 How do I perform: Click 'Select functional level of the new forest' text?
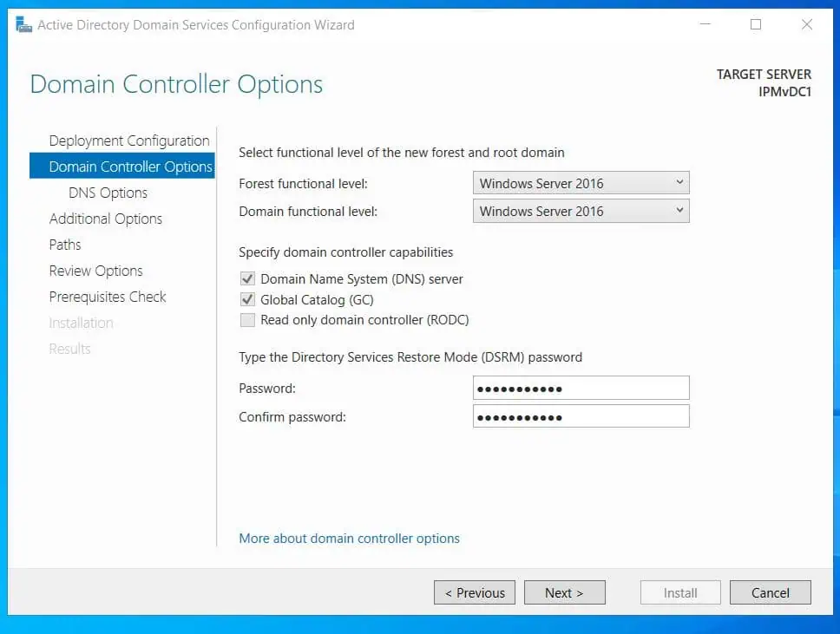click(401, 153)
